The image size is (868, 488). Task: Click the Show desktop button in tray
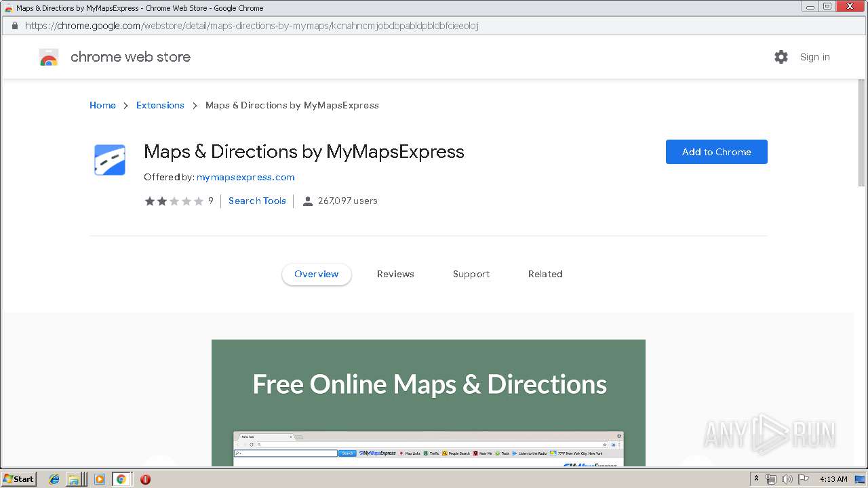(860, 479)
